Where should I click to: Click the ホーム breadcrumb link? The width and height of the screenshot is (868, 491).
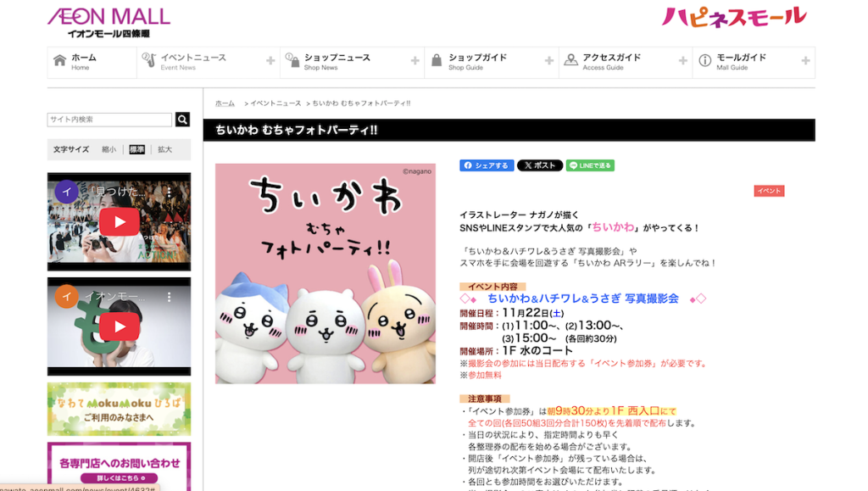225,103
